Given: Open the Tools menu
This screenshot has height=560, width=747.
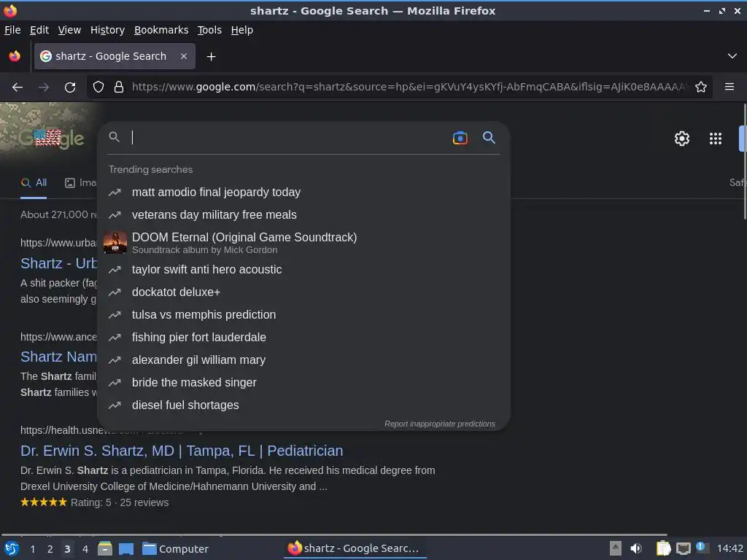Looking at the screenshot, I should pyautogui.click(x=209, y=30).
